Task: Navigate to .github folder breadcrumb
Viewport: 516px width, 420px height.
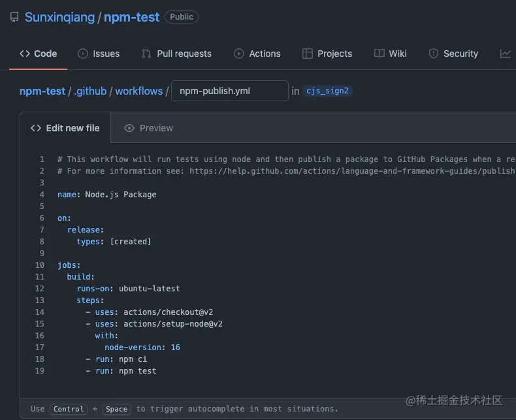Action: click(x=90, y=91)
